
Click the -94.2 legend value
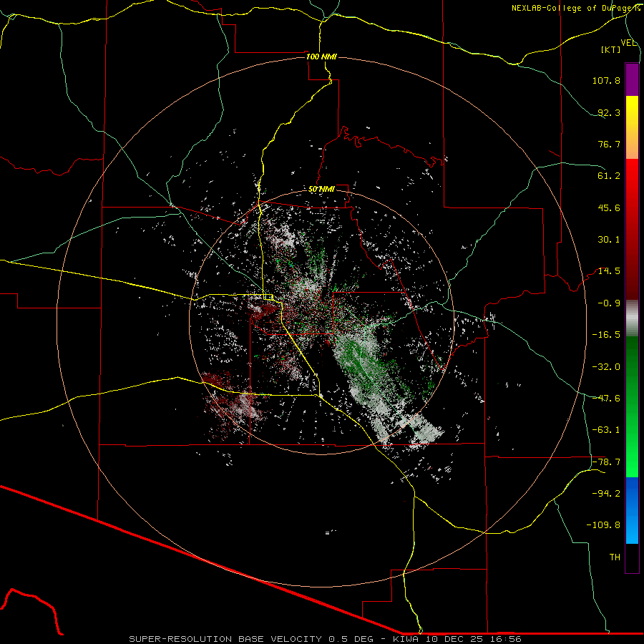coord(606,494)
